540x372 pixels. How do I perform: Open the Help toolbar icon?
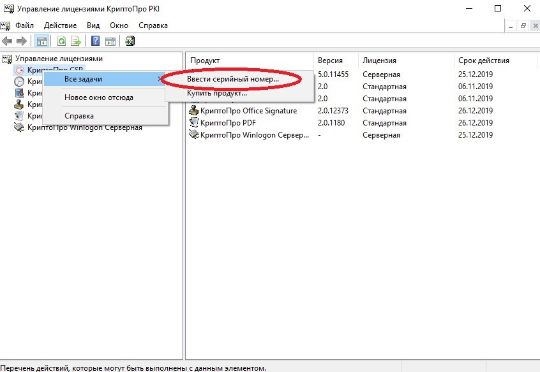point(95,41)
